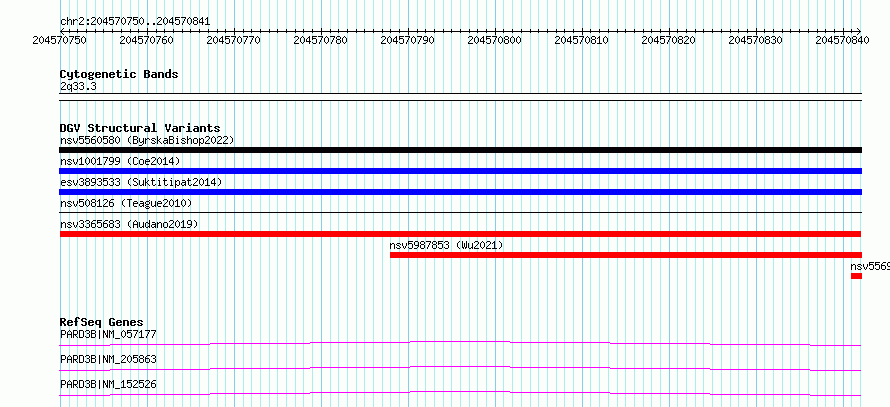890x407 pixels.
Task: Click ruler position 204570800
Action: click(494, 40)
